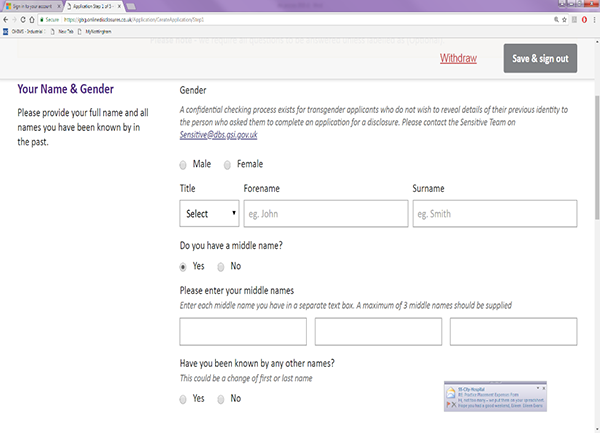600x433 pixels.
Task: Open the Title Select dropdown
Action: 209,213
